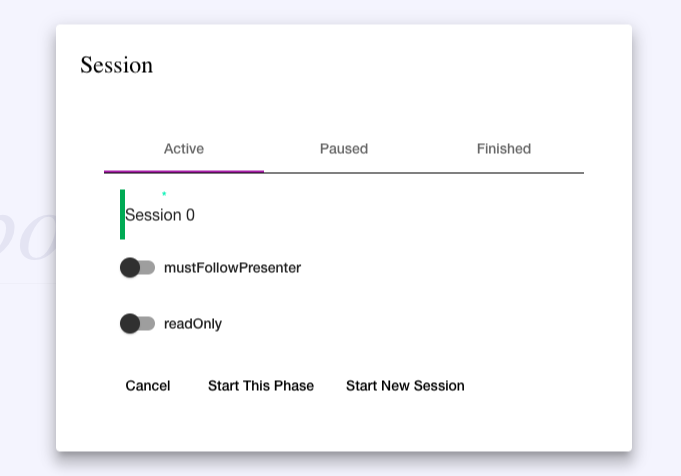
Task: Click the dark knob of the readOnly switch
Action: pos(129,324)
